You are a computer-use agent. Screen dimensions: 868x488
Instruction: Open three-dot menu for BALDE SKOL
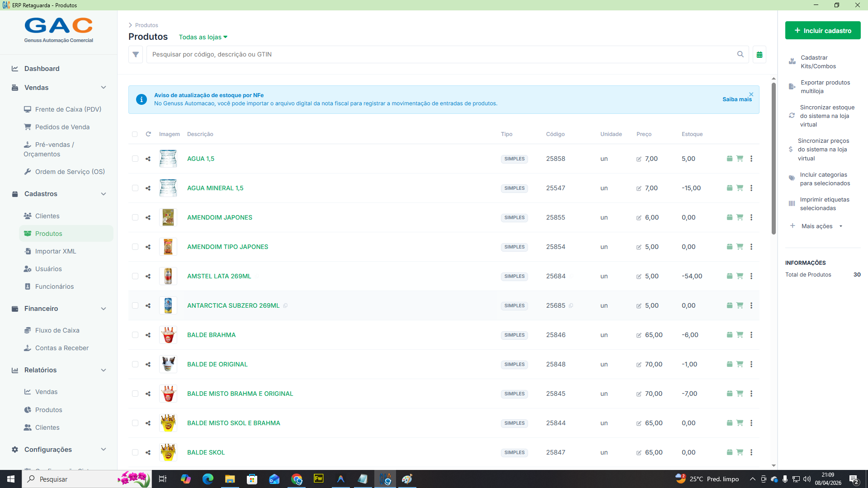pos(751,452)
